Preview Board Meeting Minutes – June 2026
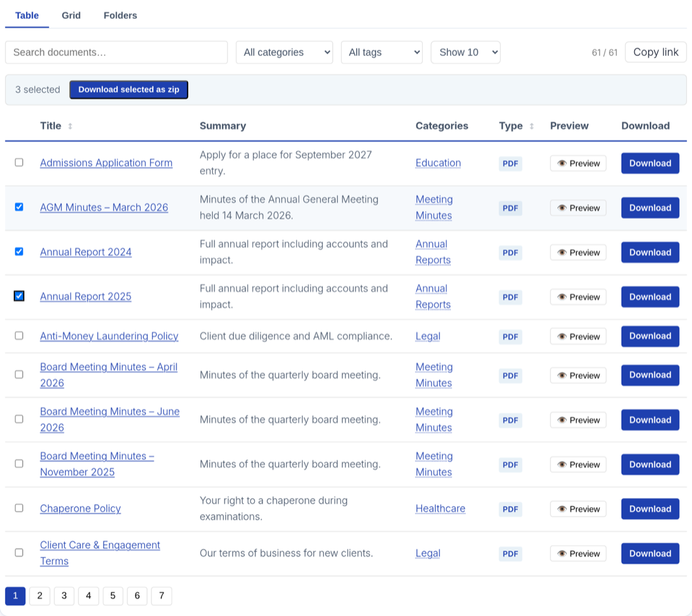Image resolution: width=692 pixels, height=616 pixels. pyautogui.click(x=578, y=420)
